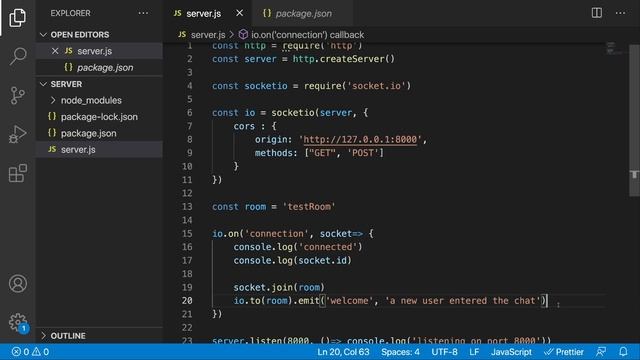Click the errors count in status bar

[20, 352]
